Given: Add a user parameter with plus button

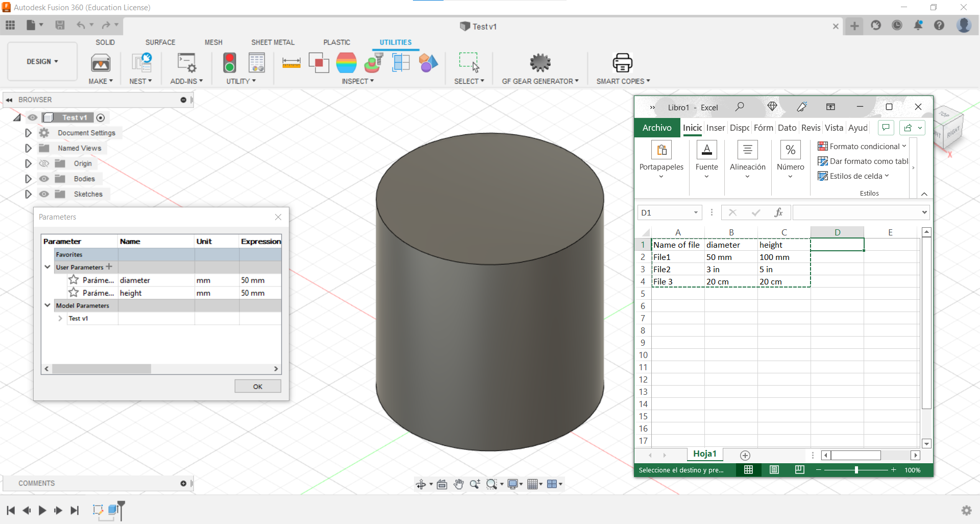Looking at the screenshot, I should tap(109, 267).
